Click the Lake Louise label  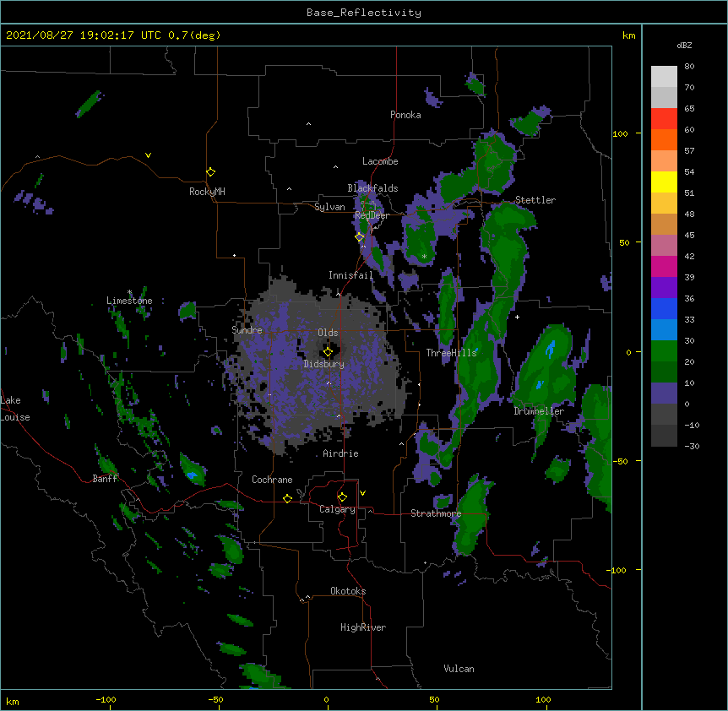point(15,409)
